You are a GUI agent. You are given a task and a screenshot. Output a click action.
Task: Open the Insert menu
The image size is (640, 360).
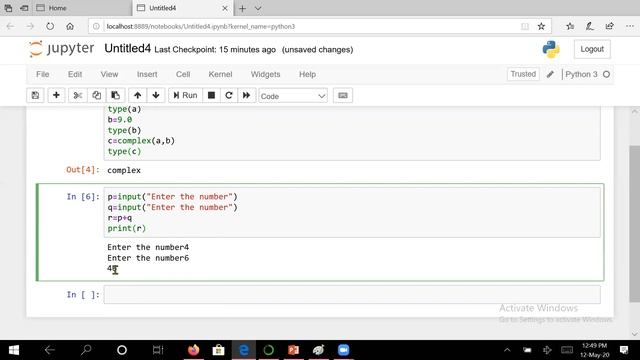(147, 74)
